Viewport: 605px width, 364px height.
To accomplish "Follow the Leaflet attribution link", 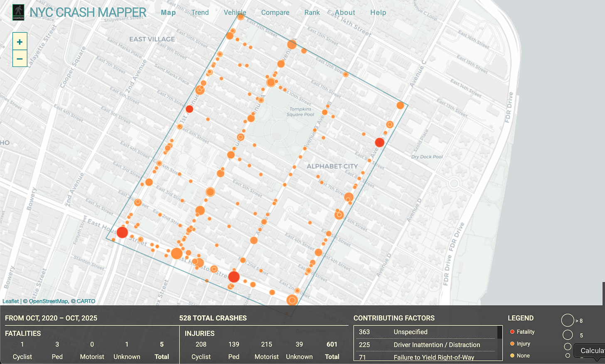I will pyautogui.click(x=10, y=301).
